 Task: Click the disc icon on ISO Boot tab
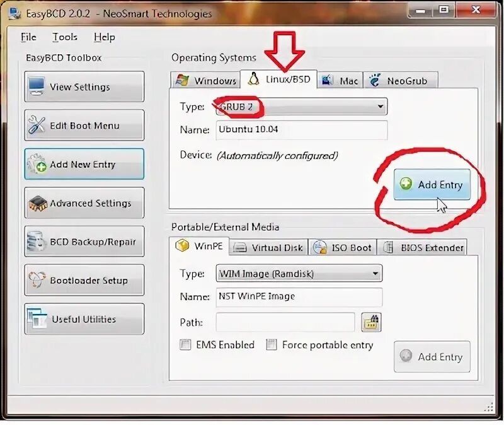click(319, 247)
